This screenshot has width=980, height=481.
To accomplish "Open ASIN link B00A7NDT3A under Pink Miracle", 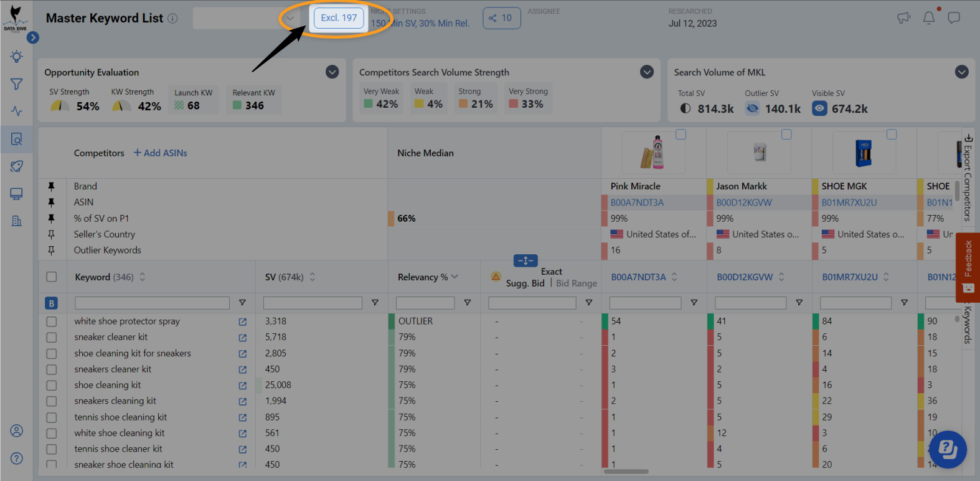I will click(x=637, y=202).
